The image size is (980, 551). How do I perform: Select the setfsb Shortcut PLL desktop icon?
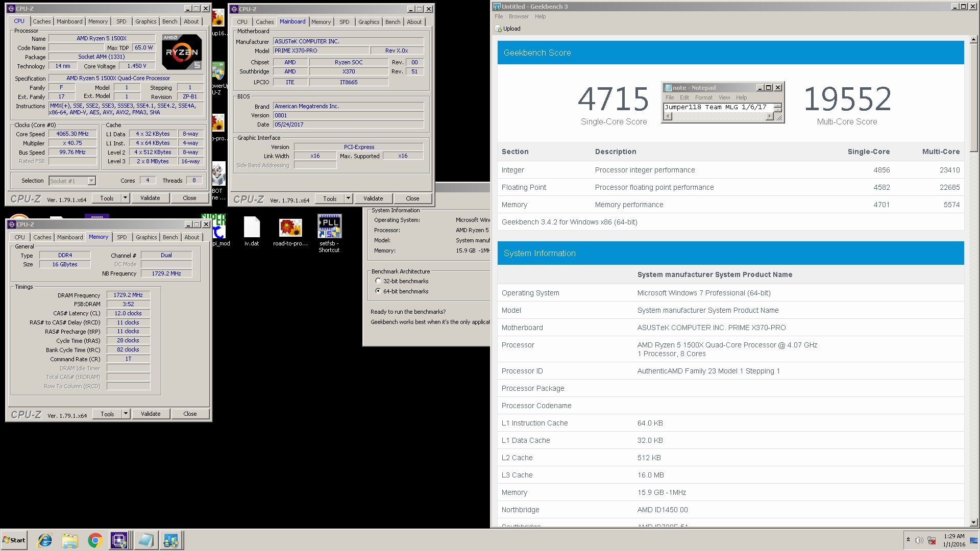[x=329, y=233]
